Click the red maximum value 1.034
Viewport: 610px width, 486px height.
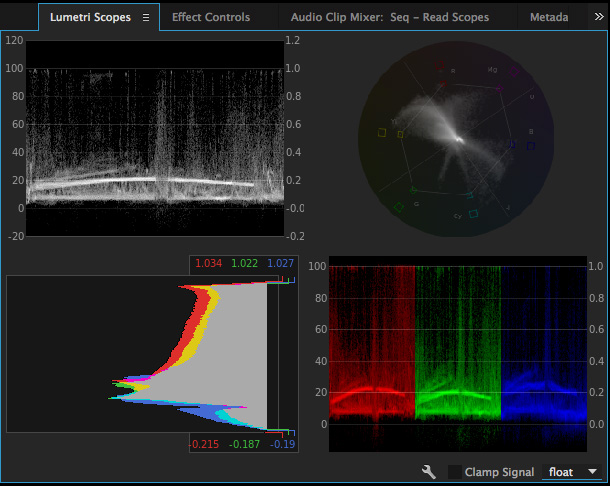(209, 263)
